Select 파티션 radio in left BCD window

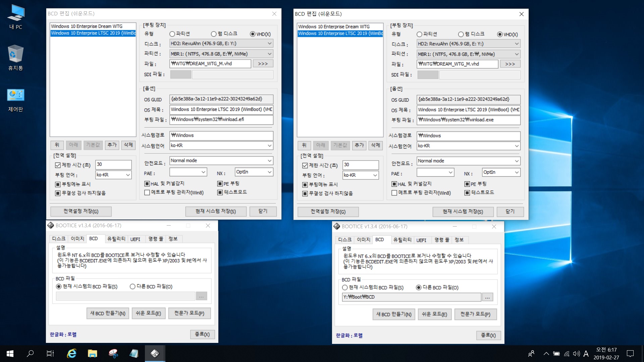pyautogui.click(x=172, y=34)
